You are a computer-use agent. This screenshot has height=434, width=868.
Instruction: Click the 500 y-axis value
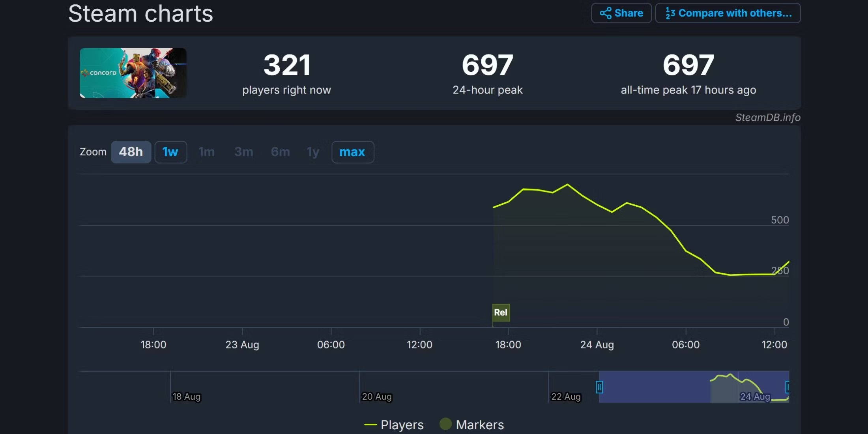click(780, 220)
